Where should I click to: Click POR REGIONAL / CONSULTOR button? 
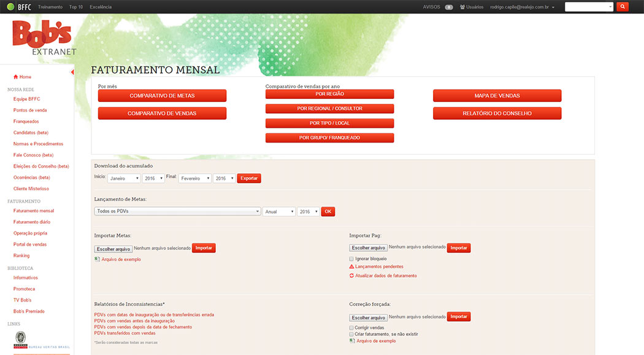coord(330,109)
